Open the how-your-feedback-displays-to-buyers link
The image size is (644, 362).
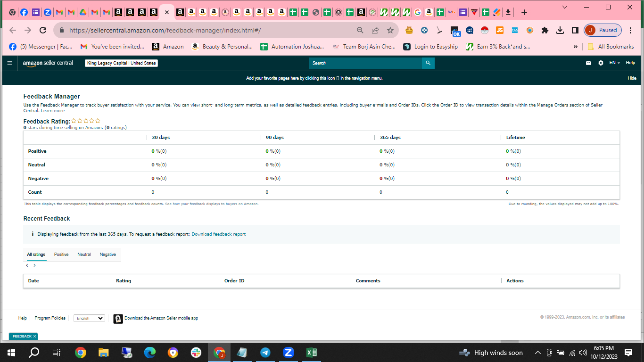point(212,204)
